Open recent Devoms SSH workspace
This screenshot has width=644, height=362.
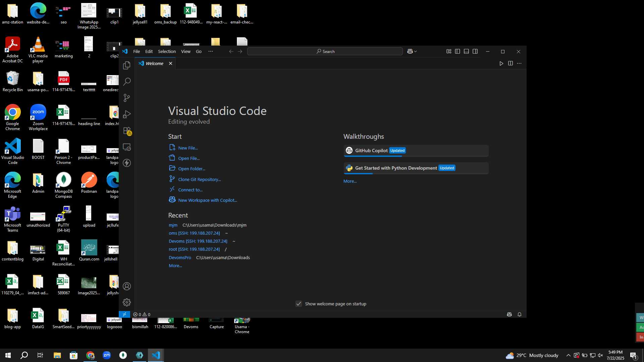pyautogui.click(x=198, y=241)
